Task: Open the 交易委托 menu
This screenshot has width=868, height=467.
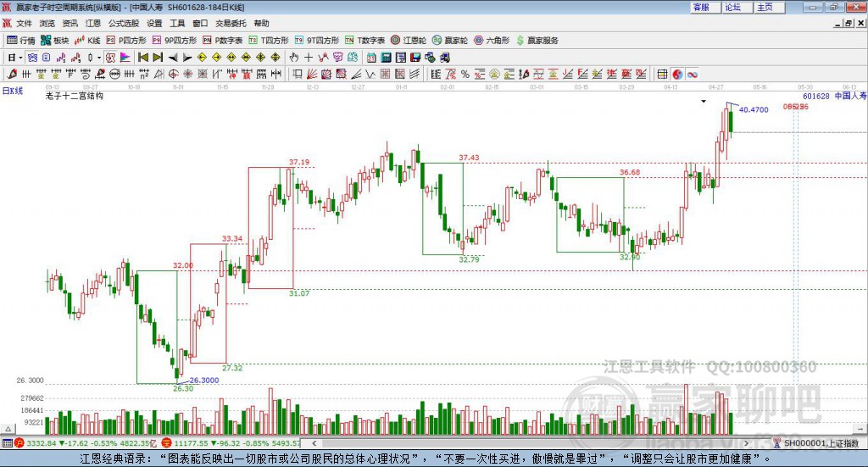Action: pyautogui.click(x=231, y=23)
